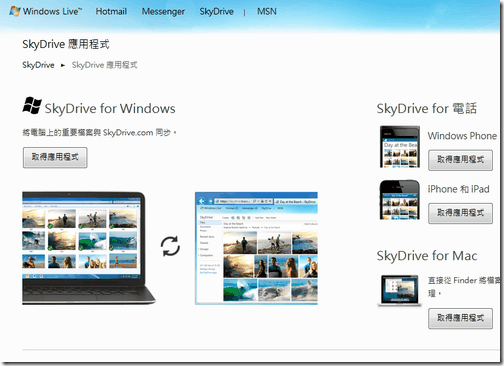Get the Windows Phone app button
Image resolution: width=504 pixels, height=366 pixels.
pos(460,160)
